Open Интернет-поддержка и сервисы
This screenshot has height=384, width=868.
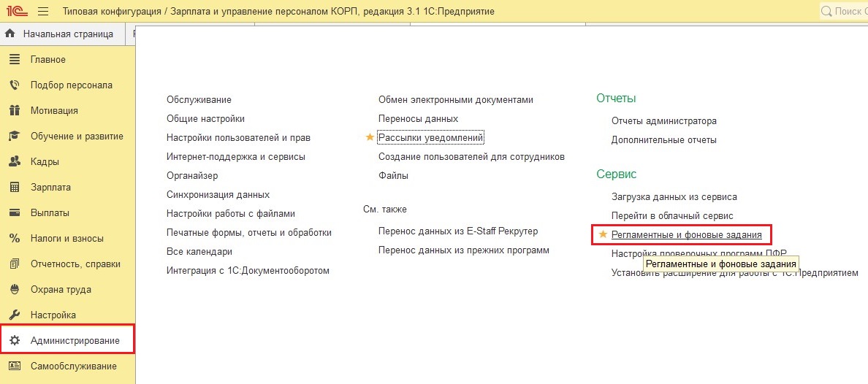(236, 156)
